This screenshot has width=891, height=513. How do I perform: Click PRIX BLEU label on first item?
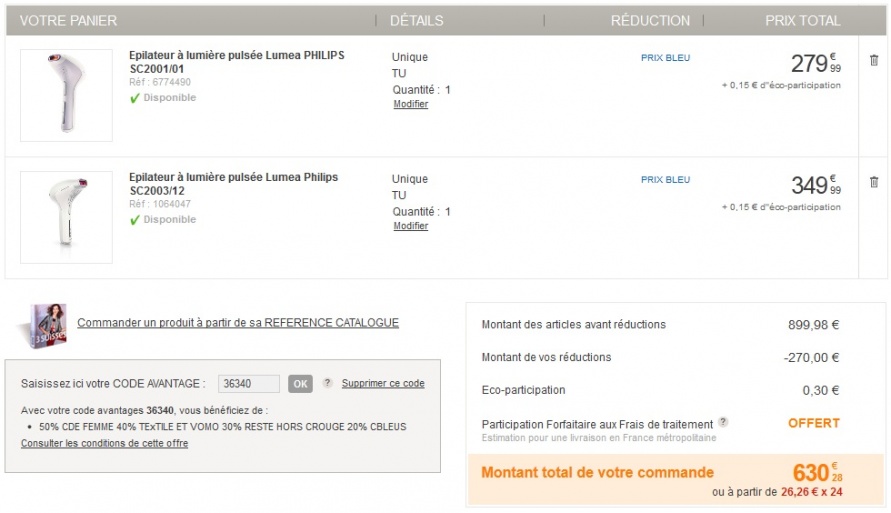point(665,58)
